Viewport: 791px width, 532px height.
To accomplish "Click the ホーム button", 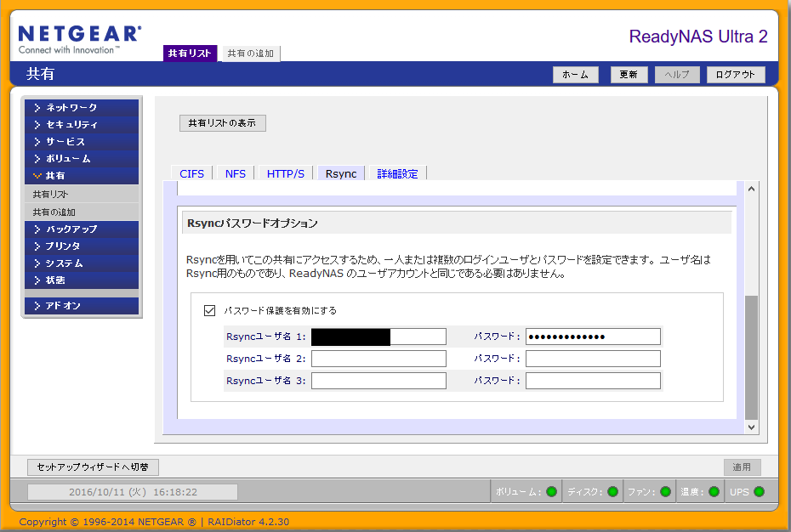I will [x=576, y=75].
